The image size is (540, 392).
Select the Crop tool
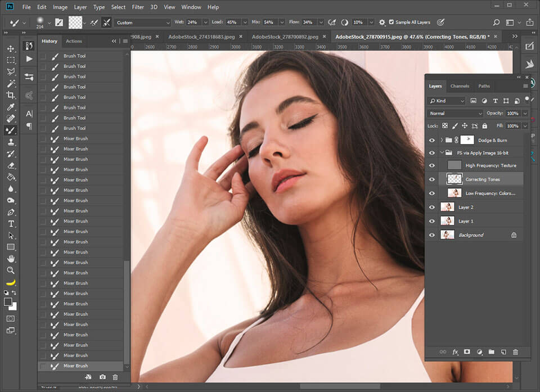[x=11, y=95]
